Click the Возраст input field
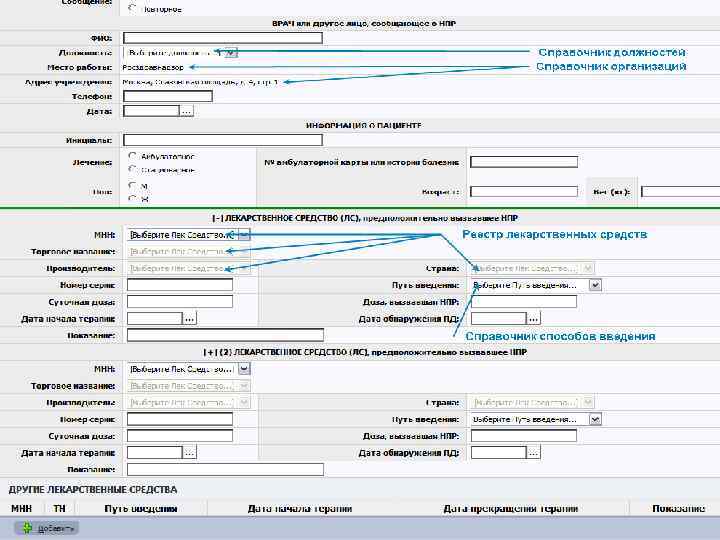The height and width of the screenshot is (540, 720). 524,191
